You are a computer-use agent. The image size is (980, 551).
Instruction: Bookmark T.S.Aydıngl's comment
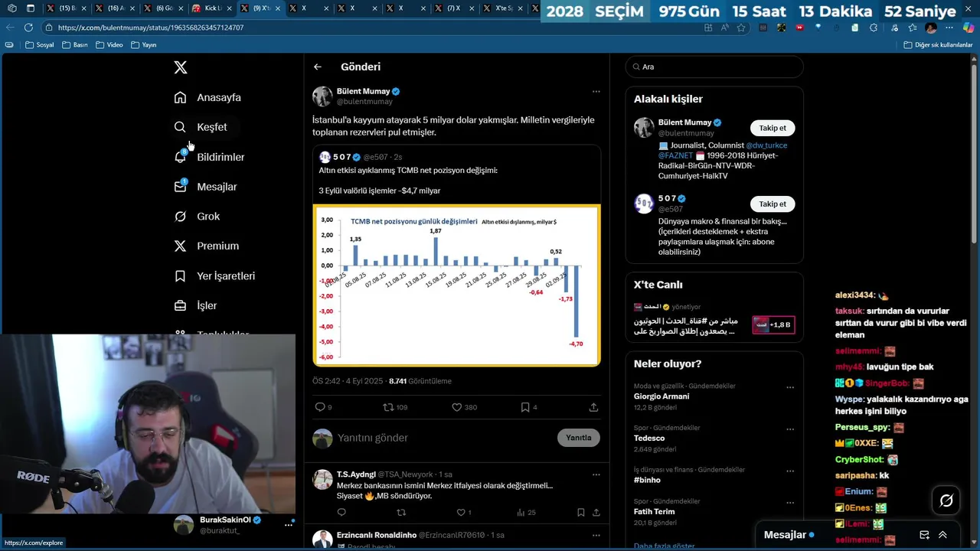point(580,513)
